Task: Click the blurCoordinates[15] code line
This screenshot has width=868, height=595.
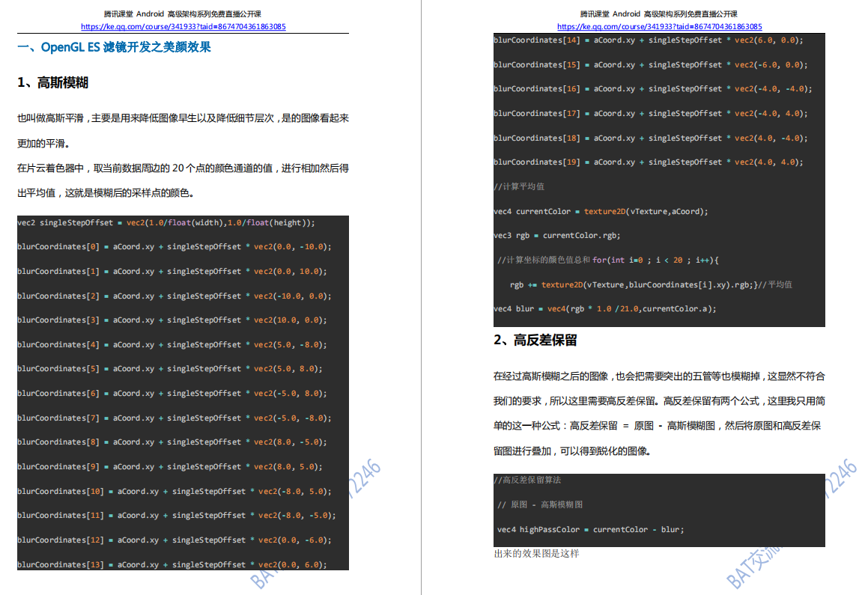Action: pyautogui.click(x=651, y=64)
